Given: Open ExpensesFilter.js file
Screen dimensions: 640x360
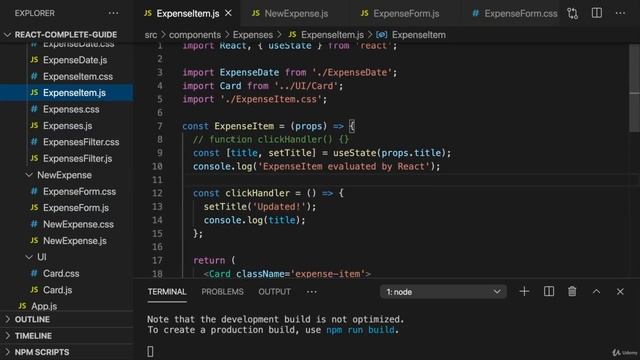Looking at the screenshot, I should (77, 158).
